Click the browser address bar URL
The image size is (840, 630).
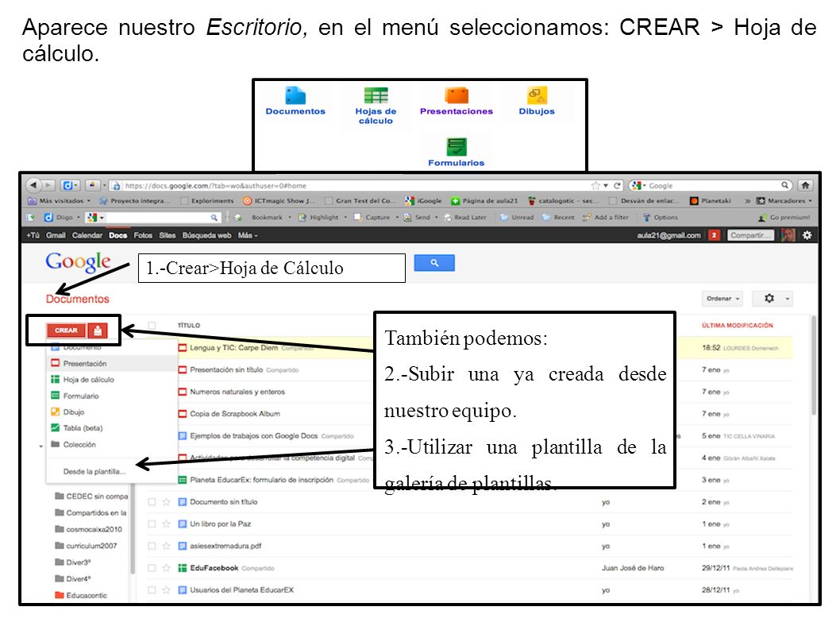[215, 186]
